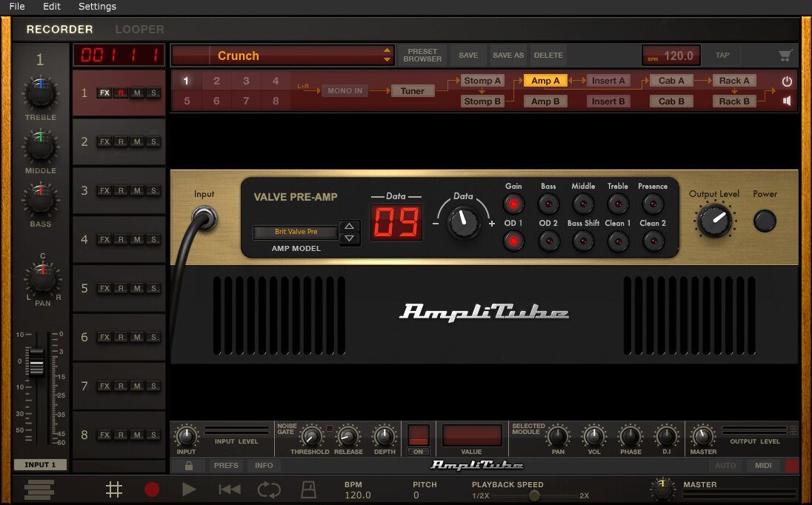Click amp model up arrow
812x505 pixels.
(349, 226)
